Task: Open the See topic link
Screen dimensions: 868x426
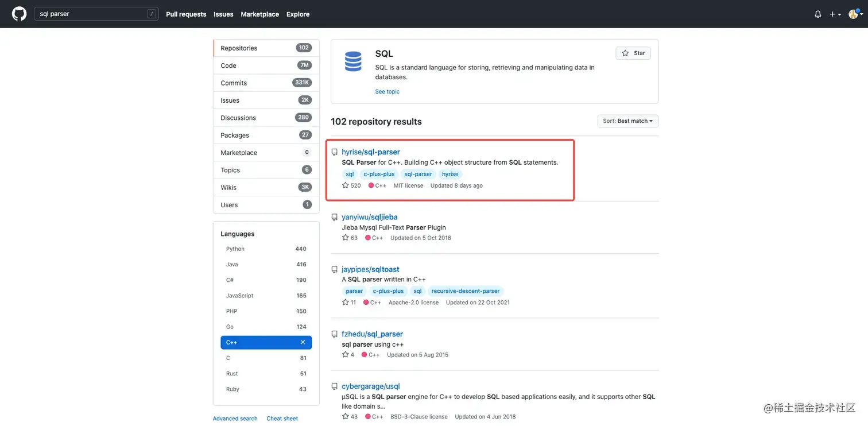Action: click(387, 92)
